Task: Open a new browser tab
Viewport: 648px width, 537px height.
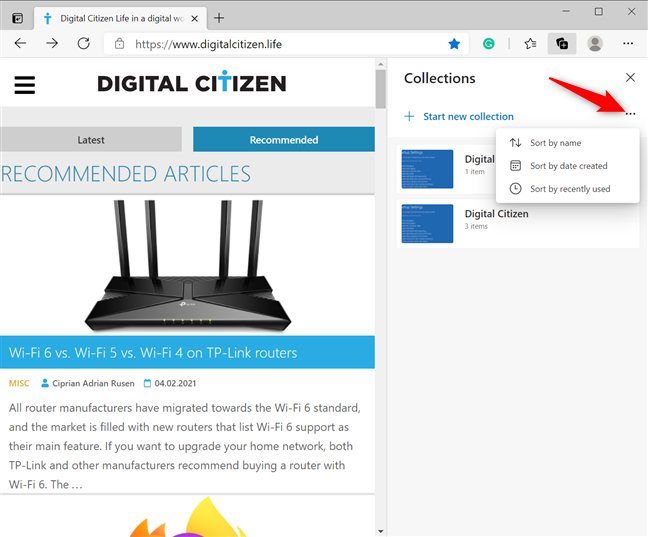Action: tap(219, 18)
